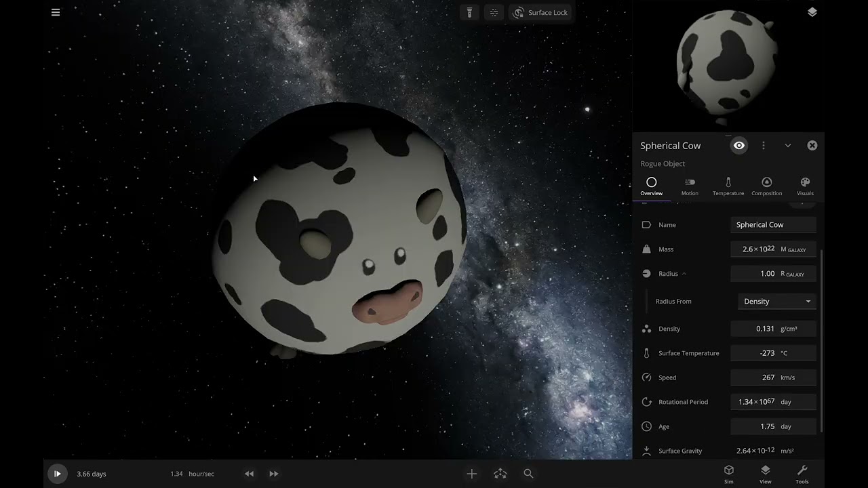Toggle visibility eye for Spherical Cow
Viewport: 868px width, 488px height.
739,146
